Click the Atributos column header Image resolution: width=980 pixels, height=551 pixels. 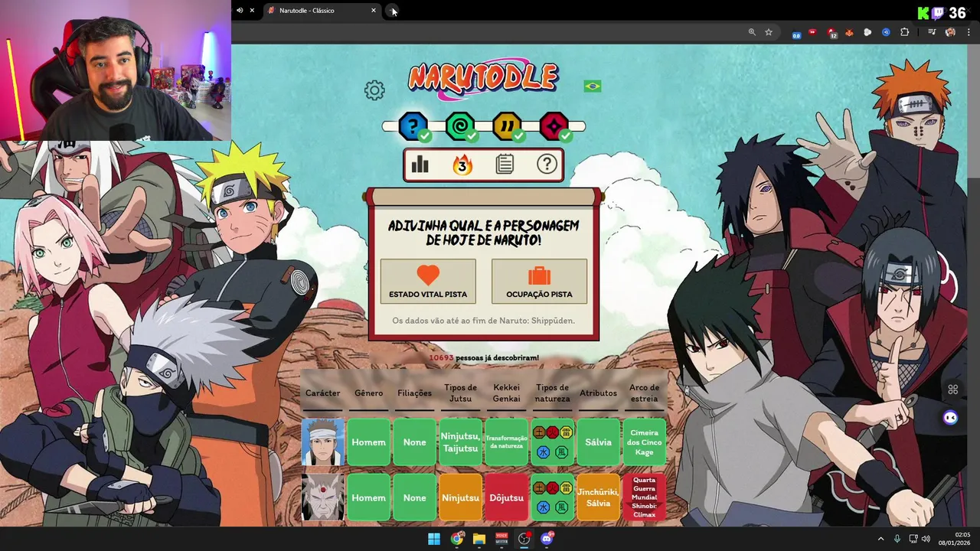coord(598,393)
